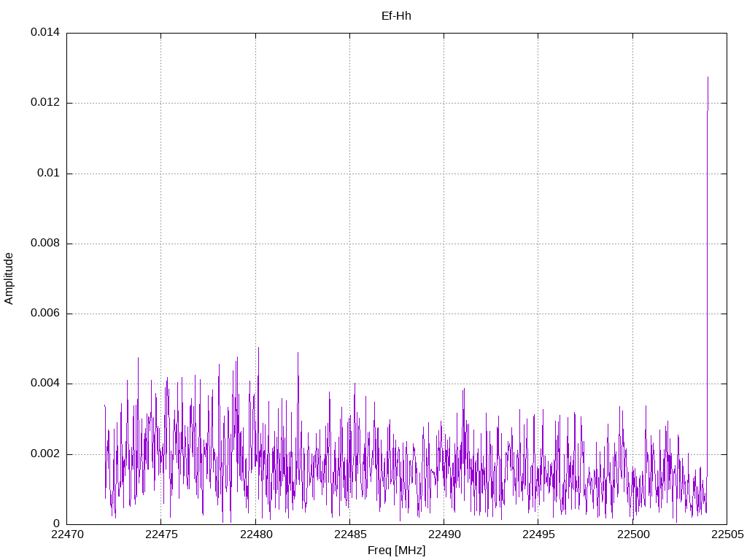The image size is (747, 560).
Task: Pick the 22485 x-axis tick label
Action: (349, 534)
